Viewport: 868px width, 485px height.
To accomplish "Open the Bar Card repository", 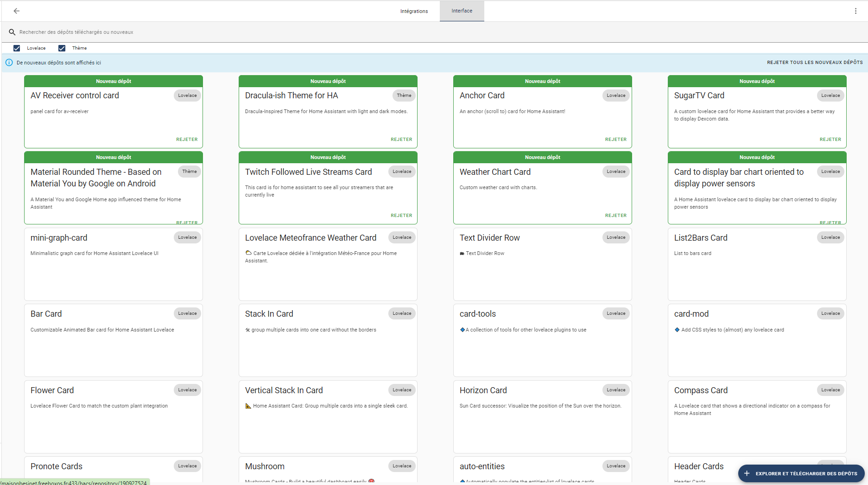I will (114, 340).
